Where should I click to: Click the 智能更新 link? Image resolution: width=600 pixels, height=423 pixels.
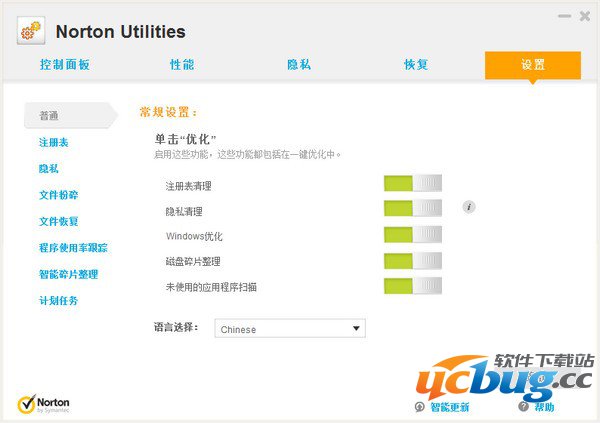coord(450,407)
